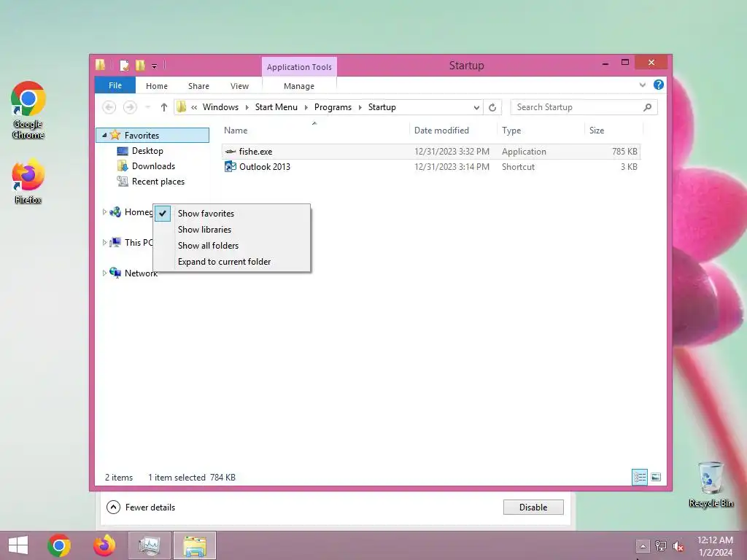Expand the ribbon with chevron

tap(642, 85)
